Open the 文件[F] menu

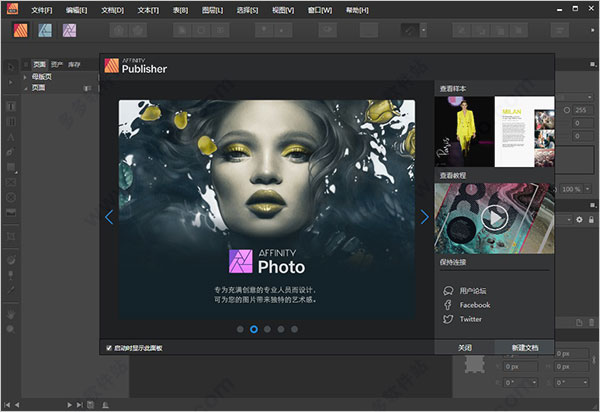coord(42,10)
